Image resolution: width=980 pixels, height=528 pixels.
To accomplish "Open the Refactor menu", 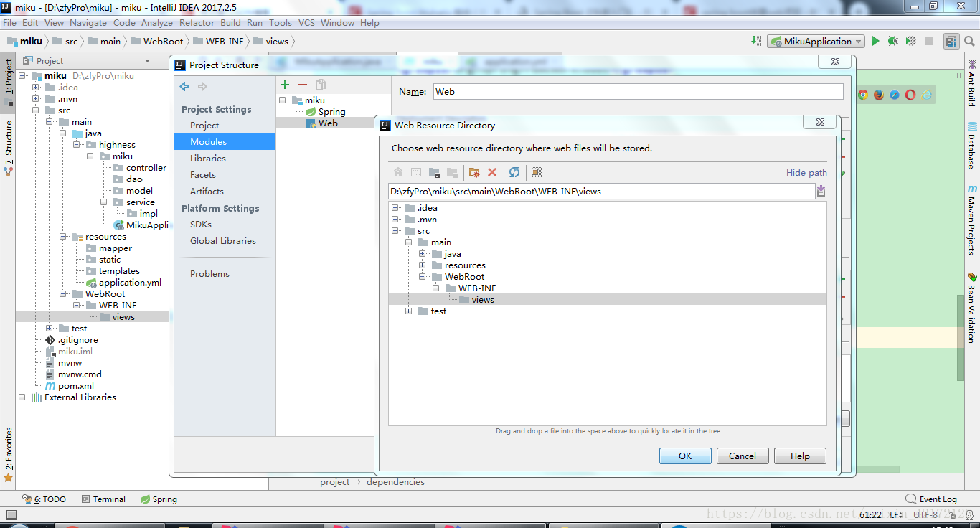I will (x=197, y=23).
